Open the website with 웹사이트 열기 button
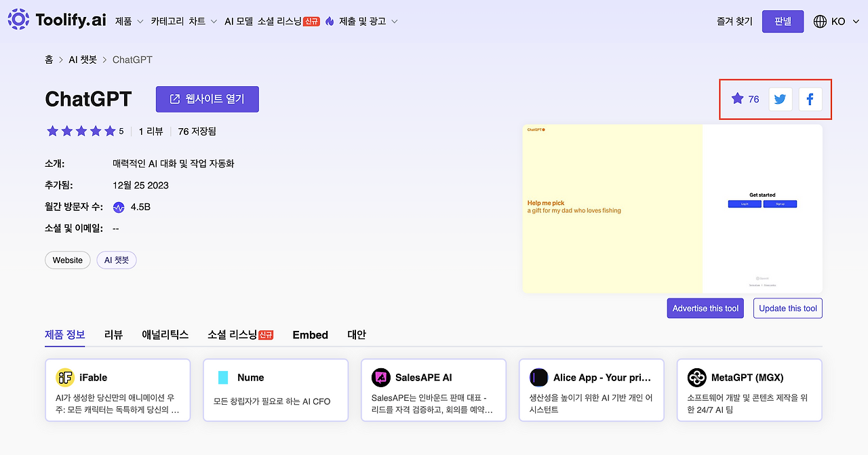This screenshot has height=455, width=868. pyautogui.click(x=208, y=99)
